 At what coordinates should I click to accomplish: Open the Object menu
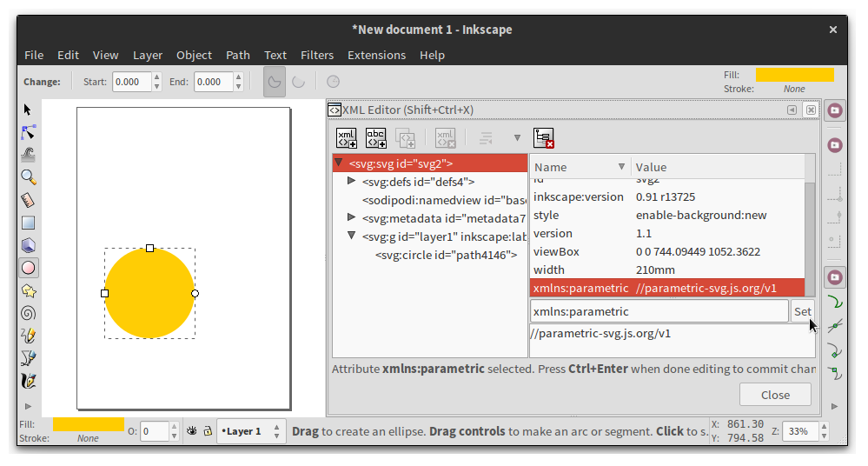[x=194, y=56]
